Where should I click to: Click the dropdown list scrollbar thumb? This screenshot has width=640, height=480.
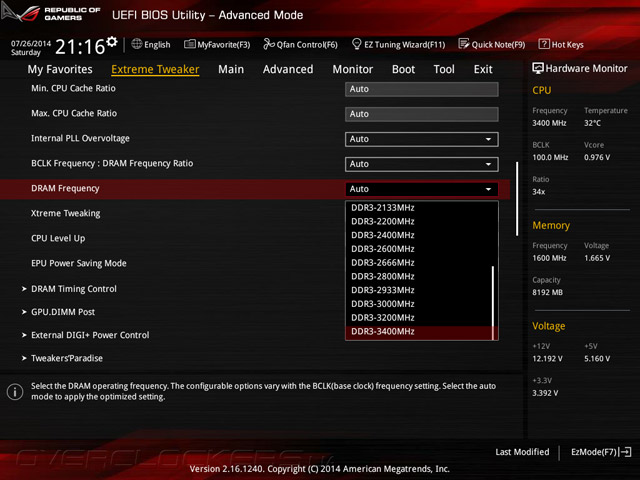493,303
